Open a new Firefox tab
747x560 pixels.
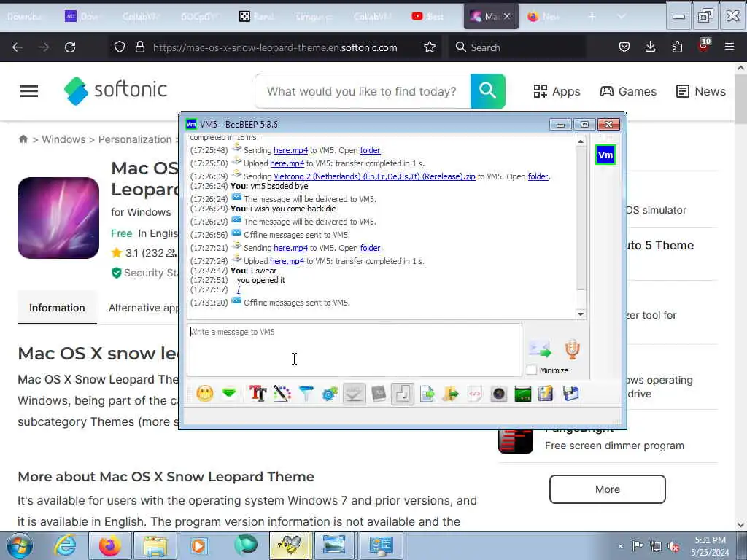(x=592, y=17)
